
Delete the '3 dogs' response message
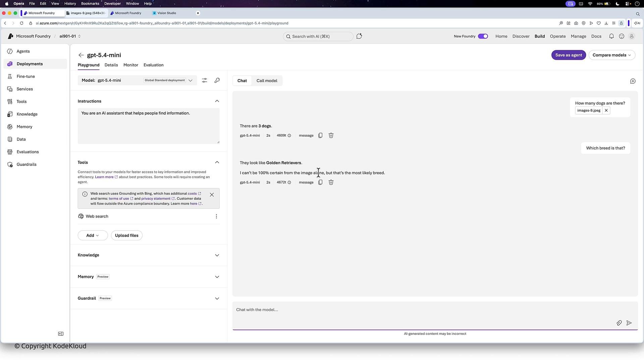pos(331,135)
